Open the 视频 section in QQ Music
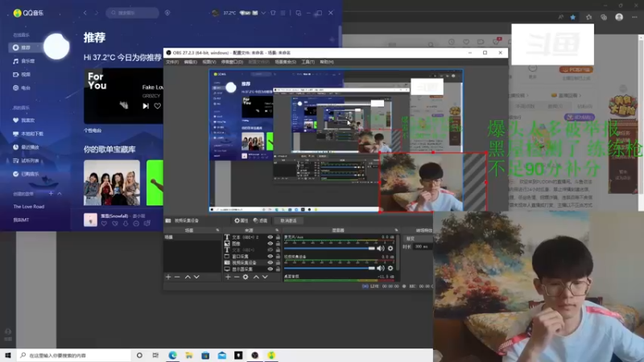This screenshot has height=362, width=644. (22, 75)
